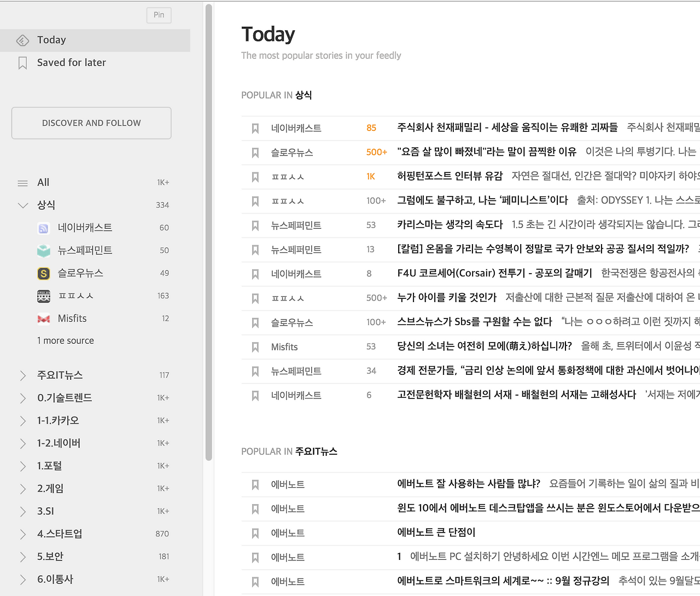
Task: Click bookmark icon for 주식회사 천재패밀리 article
Action: tap(255, 128)
